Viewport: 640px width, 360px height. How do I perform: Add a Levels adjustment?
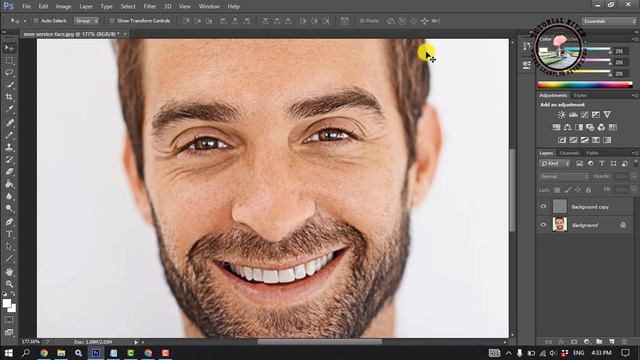573,115
